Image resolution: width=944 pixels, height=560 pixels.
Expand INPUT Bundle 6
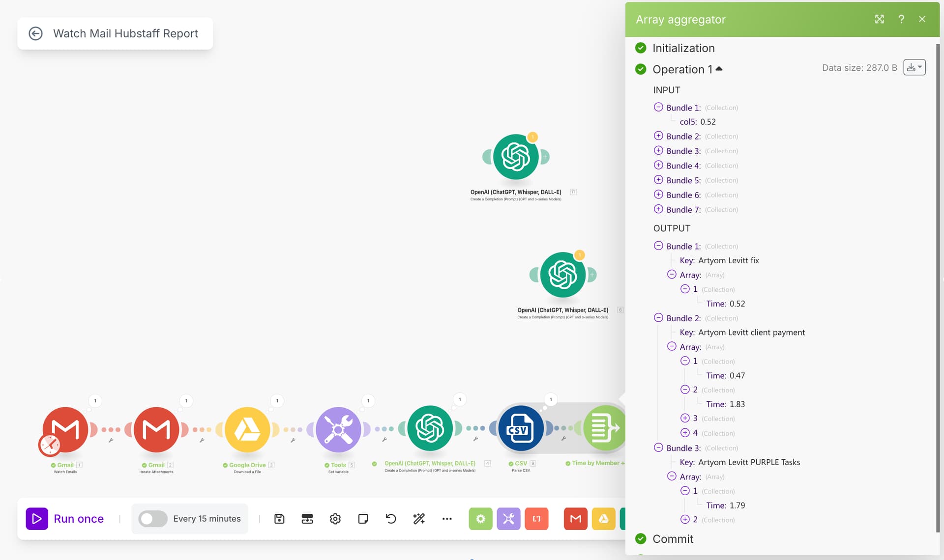(658, 195)
